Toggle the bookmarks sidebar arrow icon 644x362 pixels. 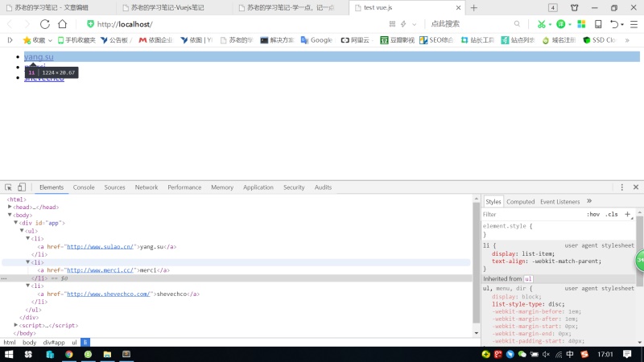tap(10, 39)
